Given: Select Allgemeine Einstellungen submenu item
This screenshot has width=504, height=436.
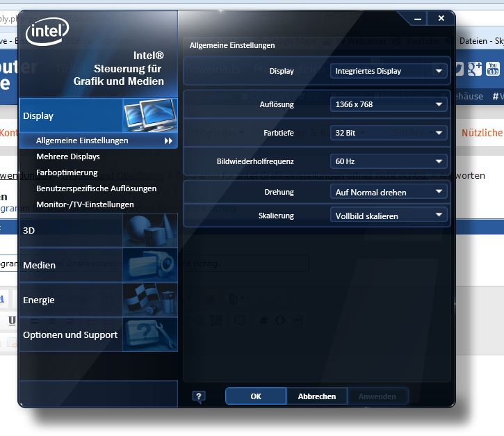Looking at the screenshot, I should click(98, 140).
